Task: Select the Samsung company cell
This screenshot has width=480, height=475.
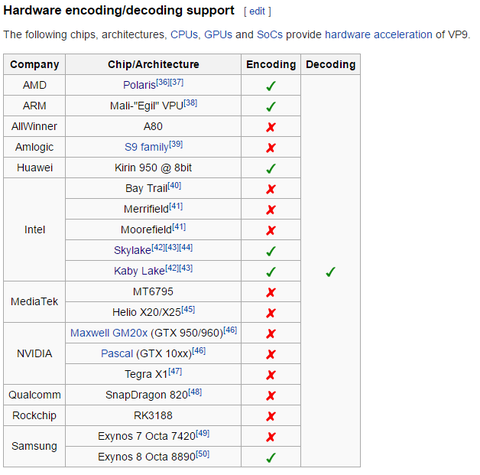Action: pos(34,446)
